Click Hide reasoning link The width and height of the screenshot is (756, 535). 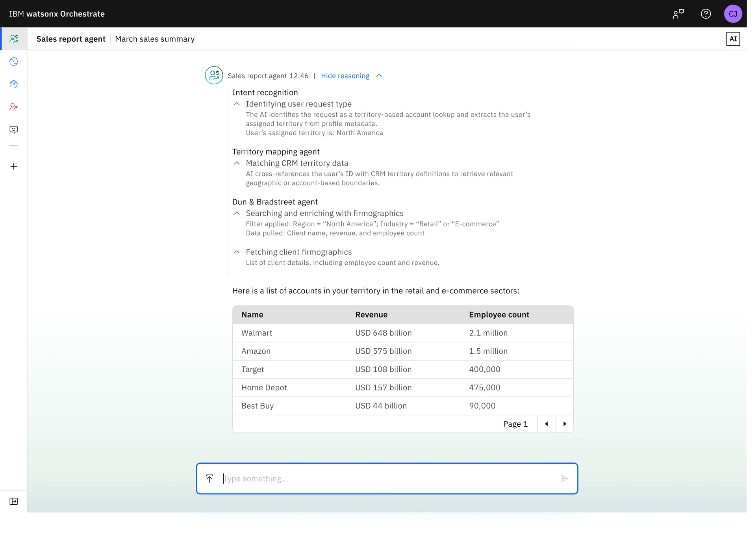(345, 76)
